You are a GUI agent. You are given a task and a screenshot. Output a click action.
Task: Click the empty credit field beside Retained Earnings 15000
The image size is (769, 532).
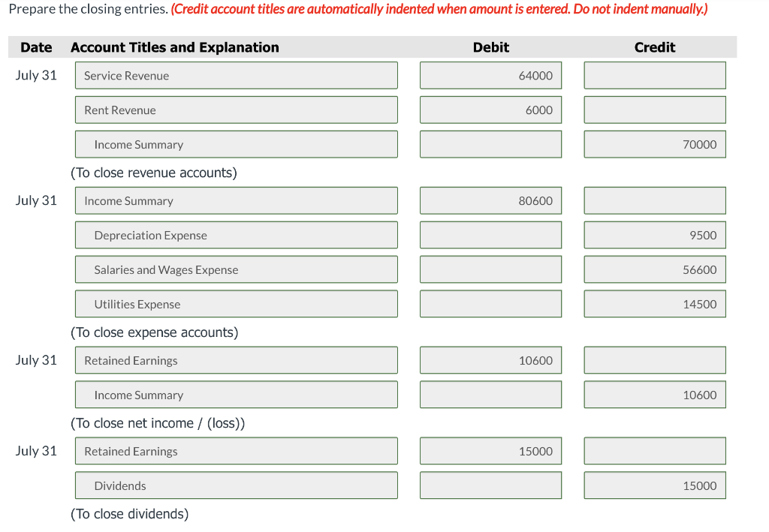(x=655, y=451)
